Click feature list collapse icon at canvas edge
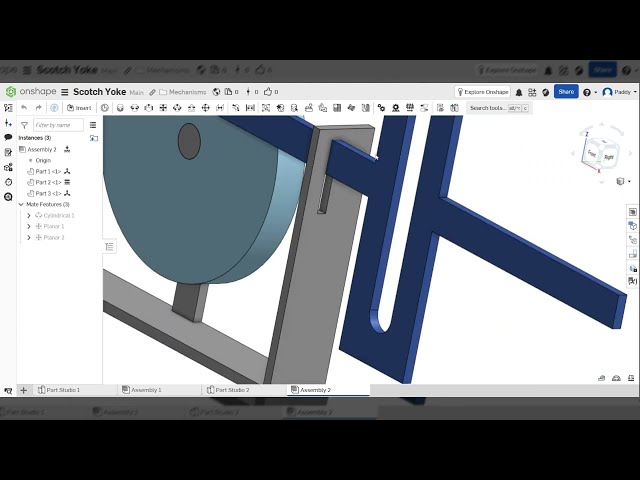This screenshot has height=480, width=640. click(109, 247)
